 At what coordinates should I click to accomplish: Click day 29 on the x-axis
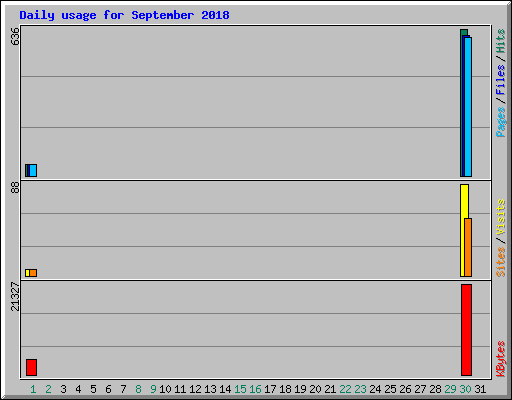(x=450, y=389)
